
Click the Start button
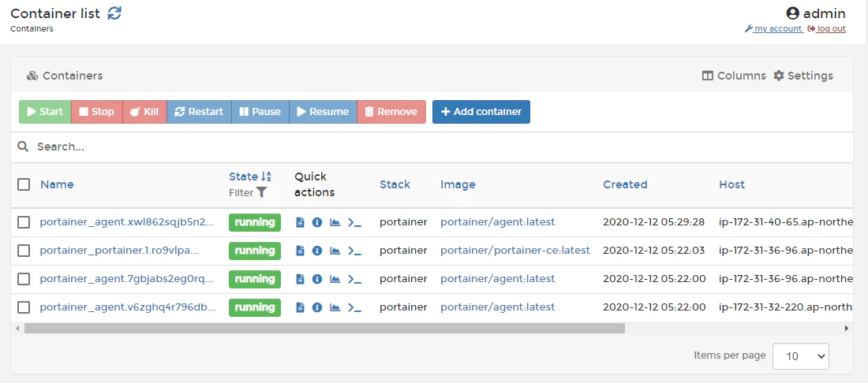click(46, 112)
